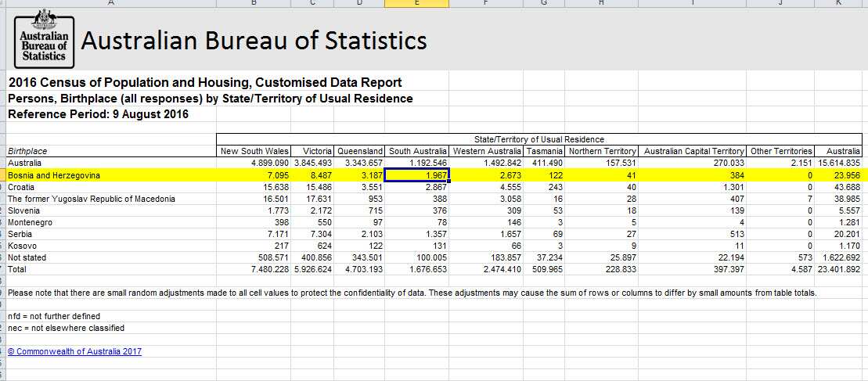868x381 pixels.
Task: Select the Reference Period 9 August 2016 cell
Action: pyautogui.click(x=98, y=114)
